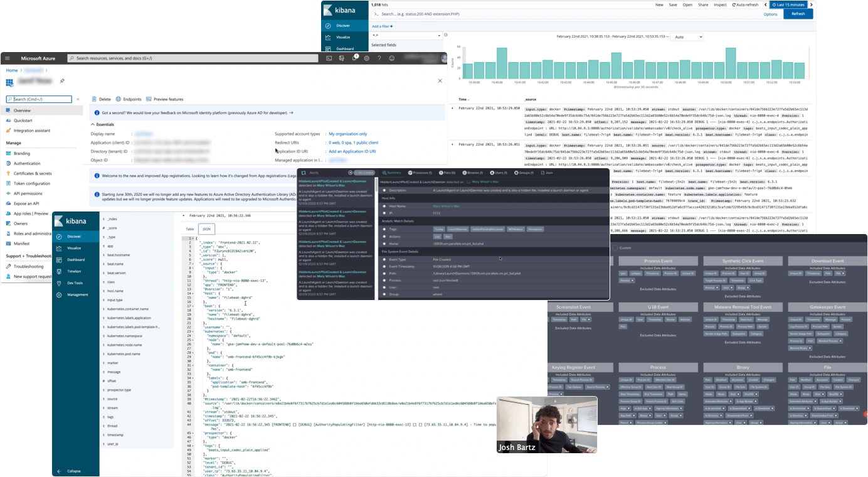Open Azure feedback smiley icon

[392, 58]
